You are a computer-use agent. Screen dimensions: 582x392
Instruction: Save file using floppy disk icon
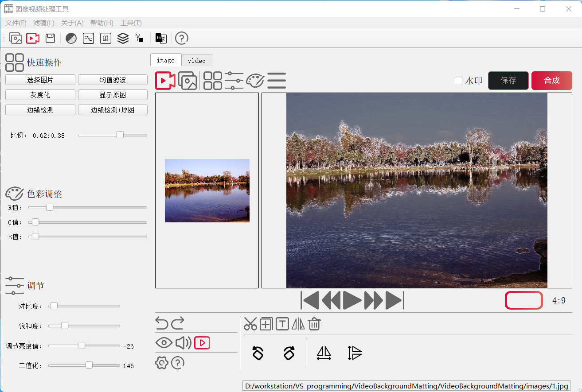click(50, 39)
